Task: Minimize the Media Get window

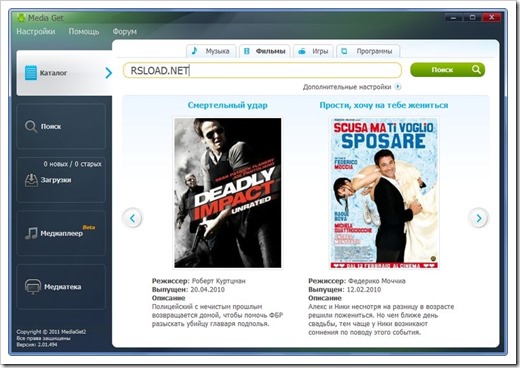Action: tap(453, 18)
